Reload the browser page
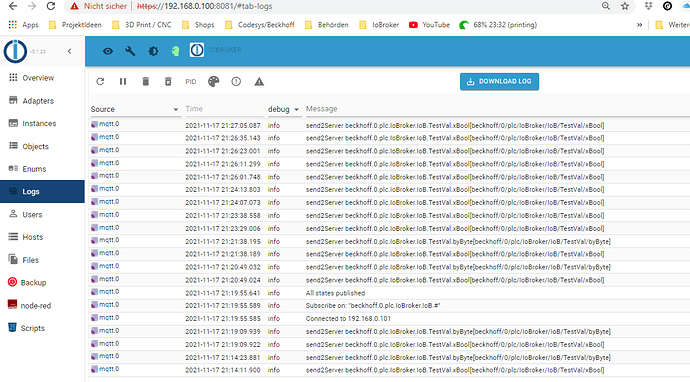This screenshot has height=382, width=690. 51,6
